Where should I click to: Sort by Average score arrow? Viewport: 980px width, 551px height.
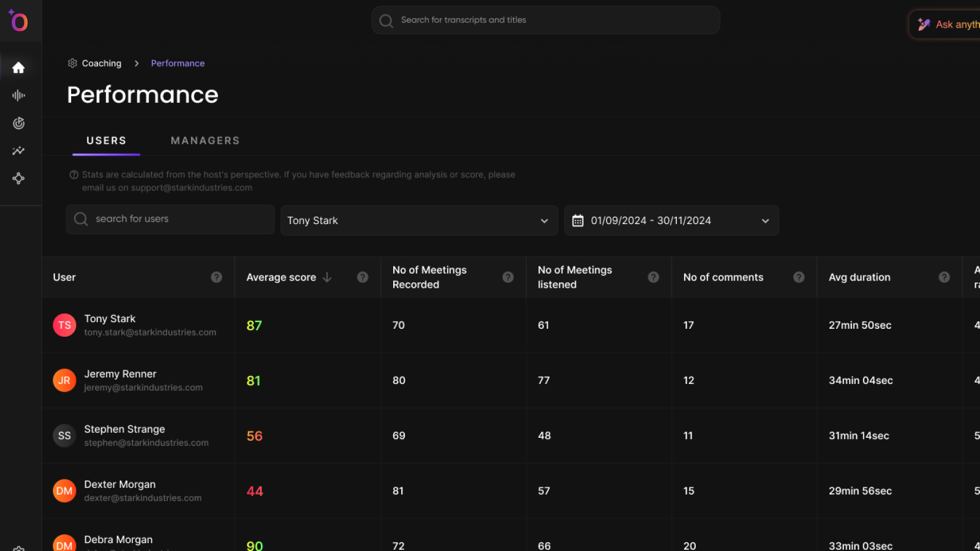(x=327, y=277)
